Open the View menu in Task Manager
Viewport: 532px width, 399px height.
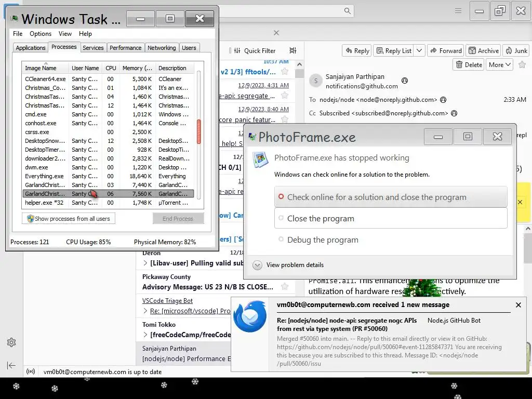(x=65, y=34)
